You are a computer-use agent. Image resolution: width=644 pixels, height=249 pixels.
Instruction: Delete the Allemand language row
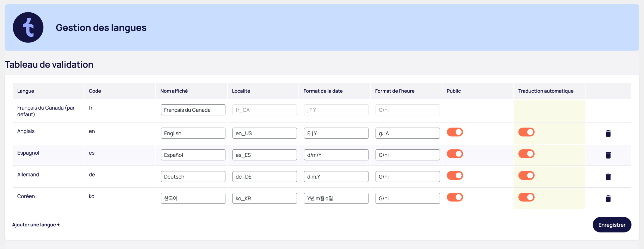[609, 177]
